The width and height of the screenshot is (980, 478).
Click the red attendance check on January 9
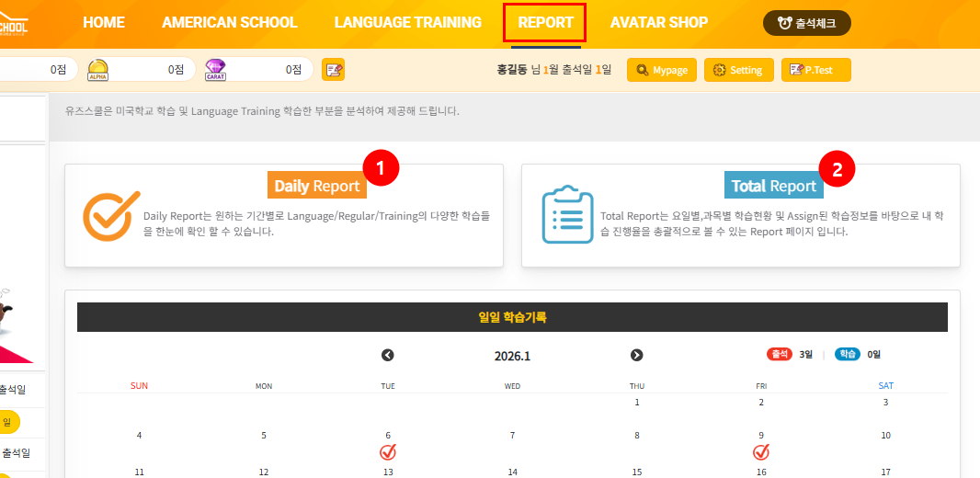coord(761,452)
